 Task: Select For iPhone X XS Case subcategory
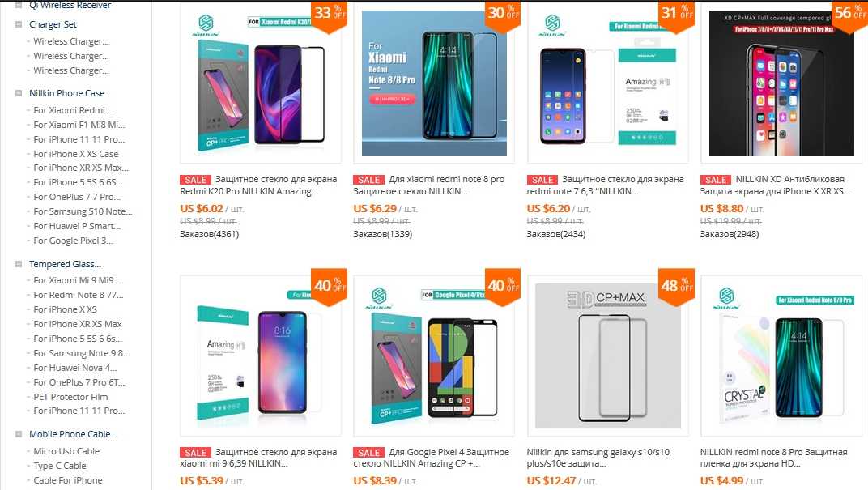pos(76,154)
